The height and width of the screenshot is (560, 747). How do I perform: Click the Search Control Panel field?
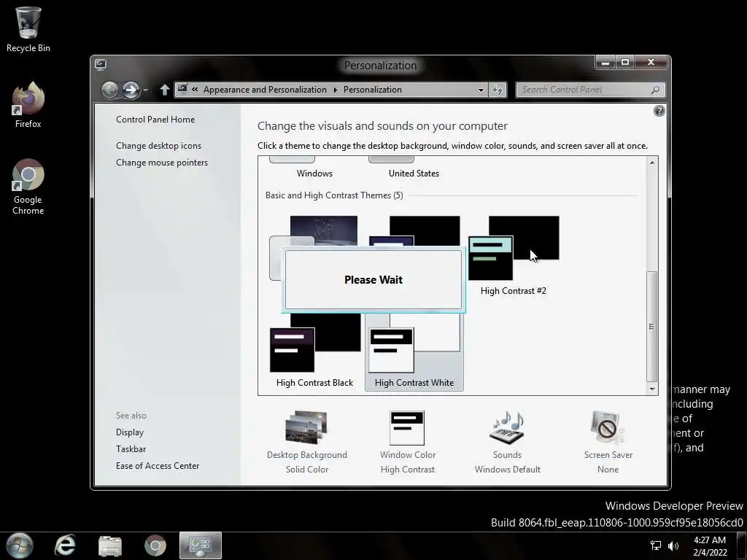(590, 90)
